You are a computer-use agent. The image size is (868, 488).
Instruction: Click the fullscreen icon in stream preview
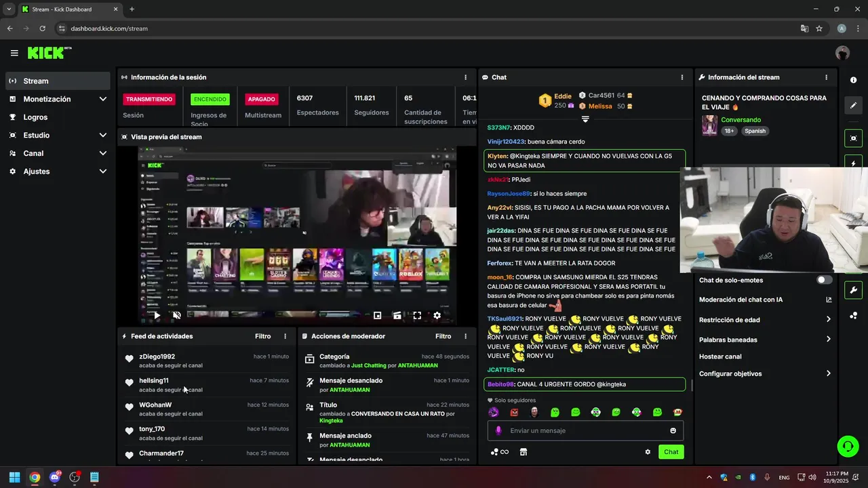coord(417,315)
